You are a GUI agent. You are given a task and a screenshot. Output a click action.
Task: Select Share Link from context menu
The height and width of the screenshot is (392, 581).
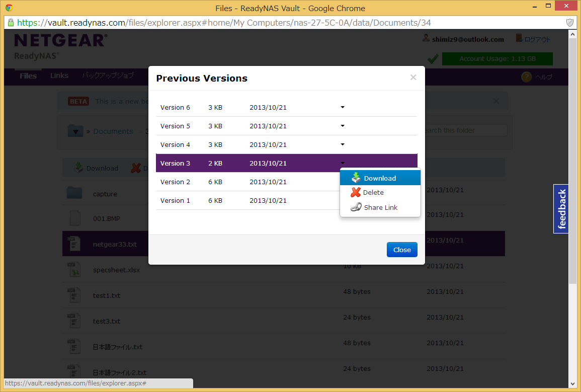(380, 207)
